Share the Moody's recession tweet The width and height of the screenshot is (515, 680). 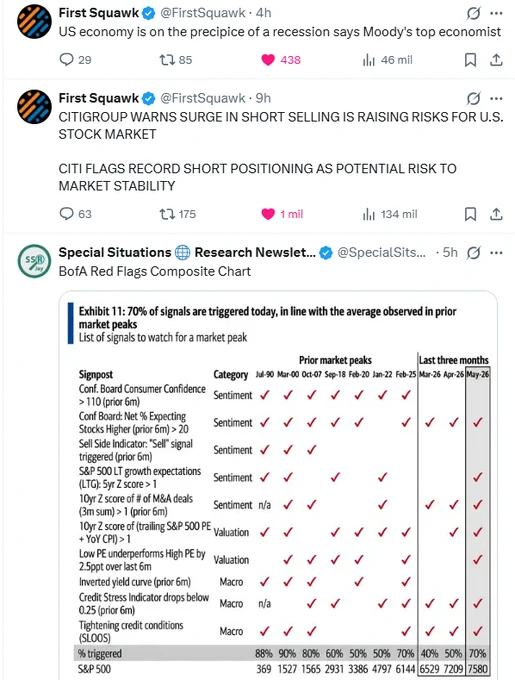[x=496, y=60]
